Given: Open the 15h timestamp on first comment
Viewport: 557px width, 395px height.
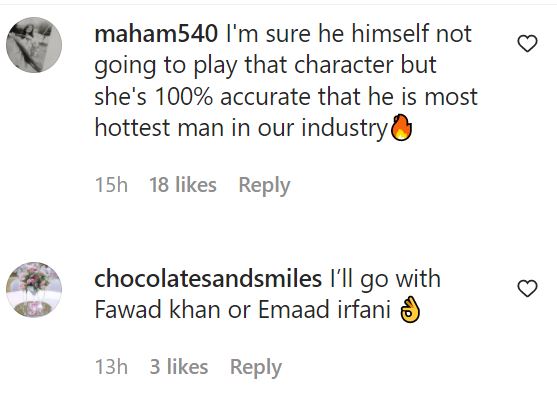Looking at the screenshot, I should 111,185.
